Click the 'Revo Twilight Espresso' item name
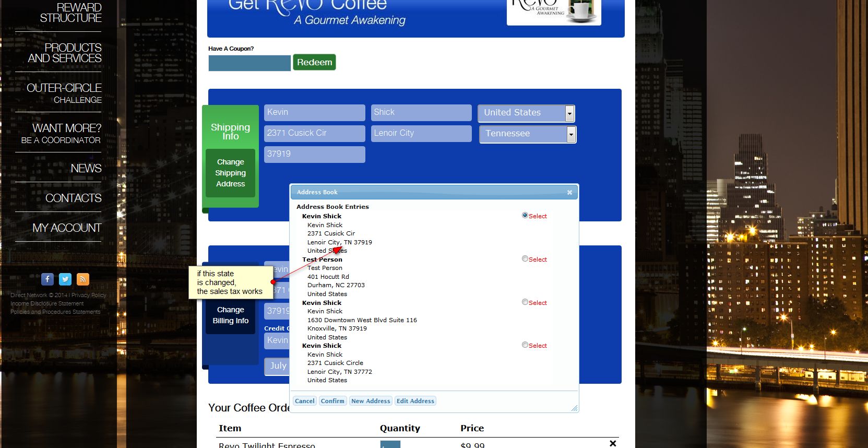868x448 pixels. (x=267, y=445)
